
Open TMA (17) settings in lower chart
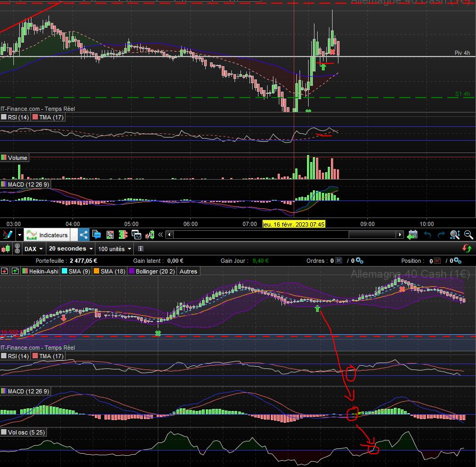click(x=47, y=356)
